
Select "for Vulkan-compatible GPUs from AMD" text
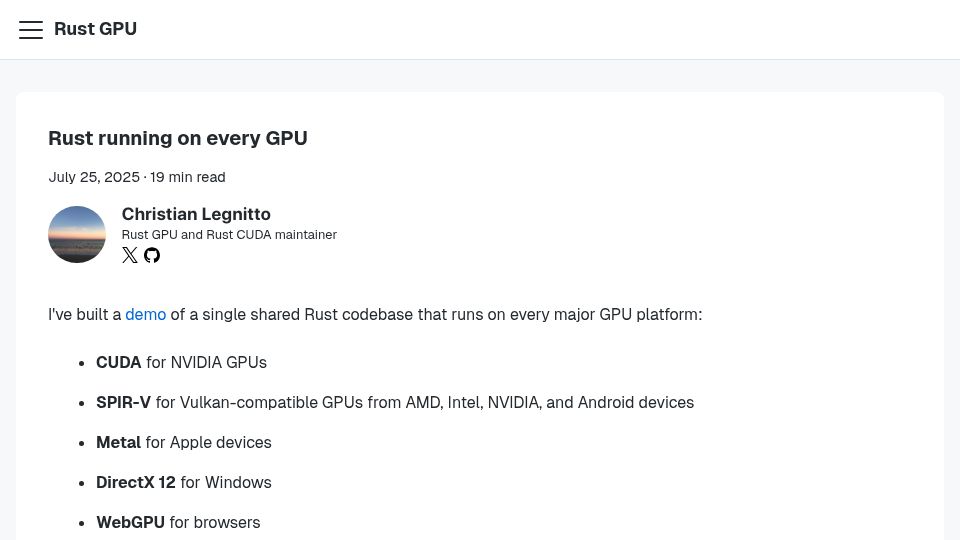298,402
